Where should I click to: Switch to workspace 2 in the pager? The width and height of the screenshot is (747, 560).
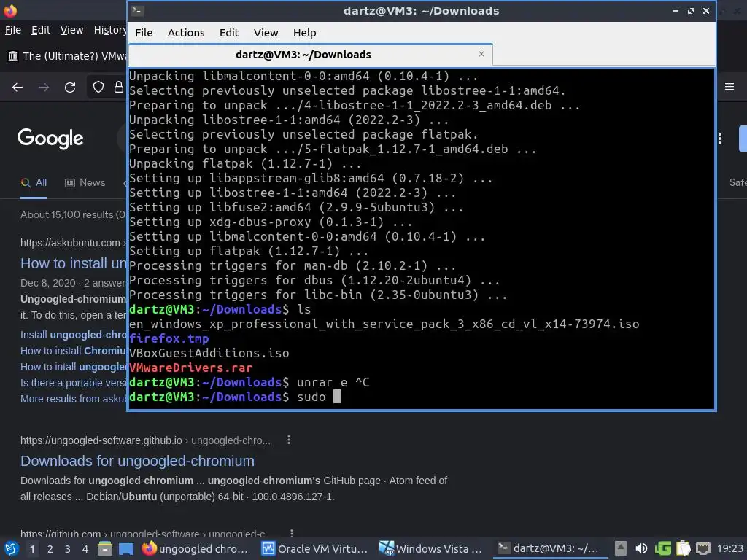[50, 549]
